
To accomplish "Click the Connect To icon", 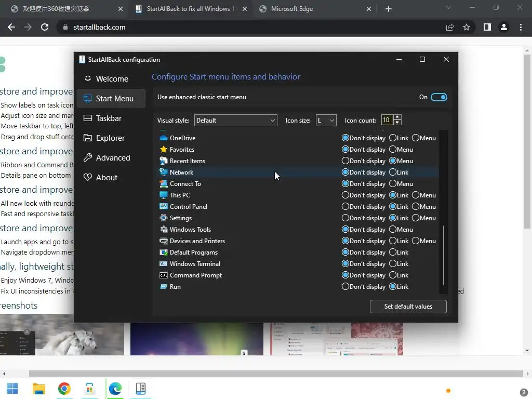I will pyautogui.click(x=164, y=183).
